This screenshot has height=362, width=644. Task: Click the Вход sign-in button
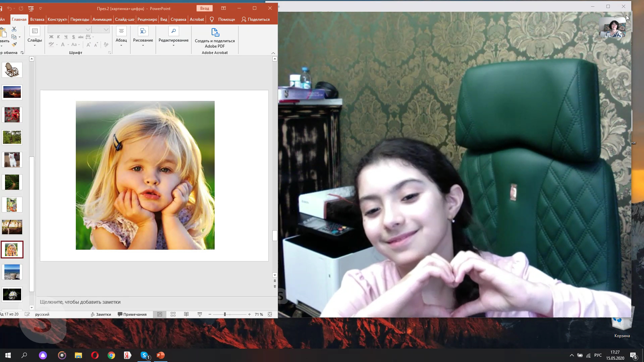tap(205, 8)
